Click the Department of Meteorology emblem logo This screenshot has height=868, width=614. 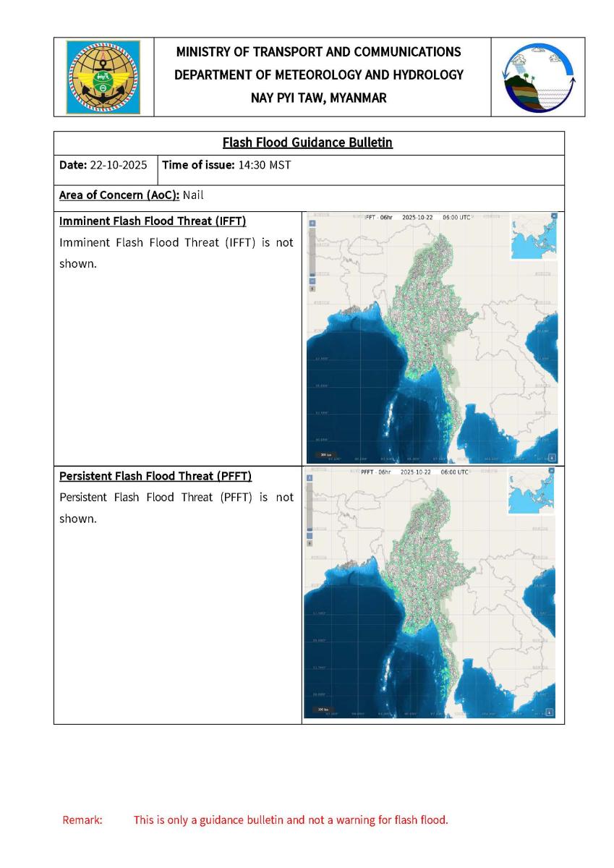[103, 77]
